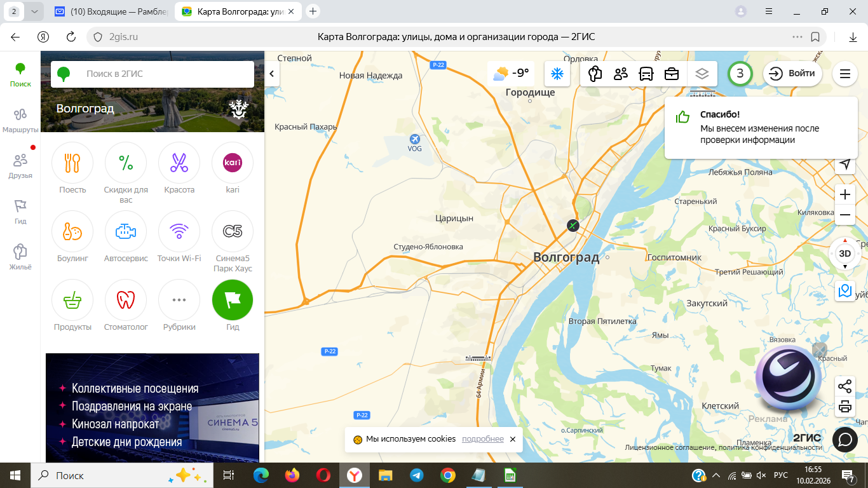The height and width of the screenshot is (488, 868).
Task: Open the Жильё housing section in the sidebar
Action: [20, 257]
